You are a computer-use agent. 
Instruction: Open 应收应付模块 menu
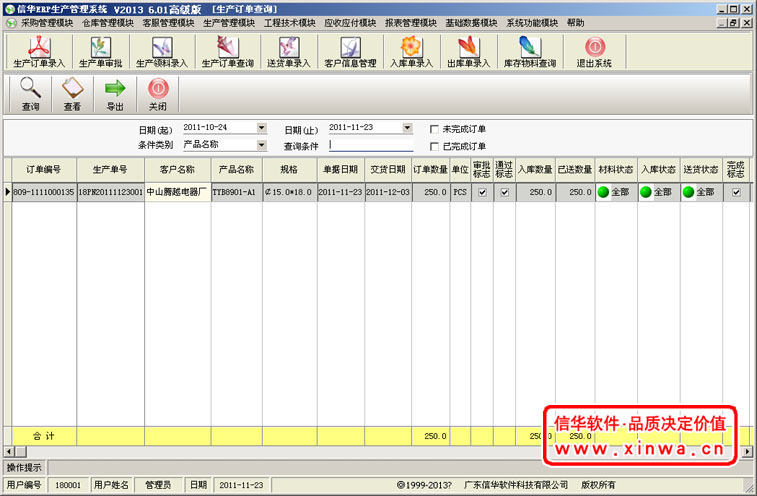pos(350,23)
